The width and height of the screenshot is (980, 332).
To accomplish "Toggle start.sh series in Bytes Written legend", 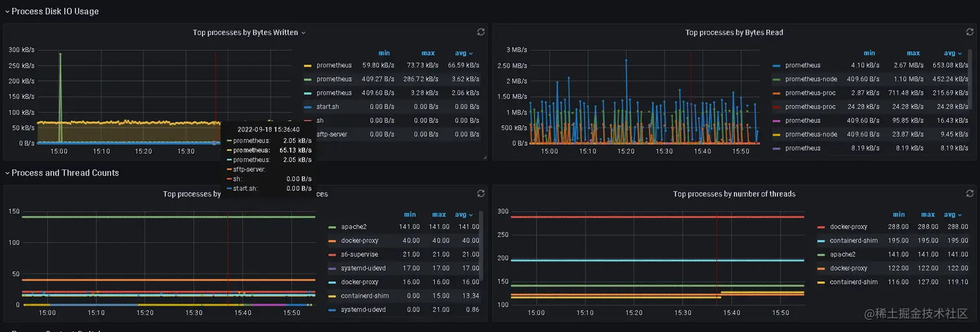I will [327, 107].
